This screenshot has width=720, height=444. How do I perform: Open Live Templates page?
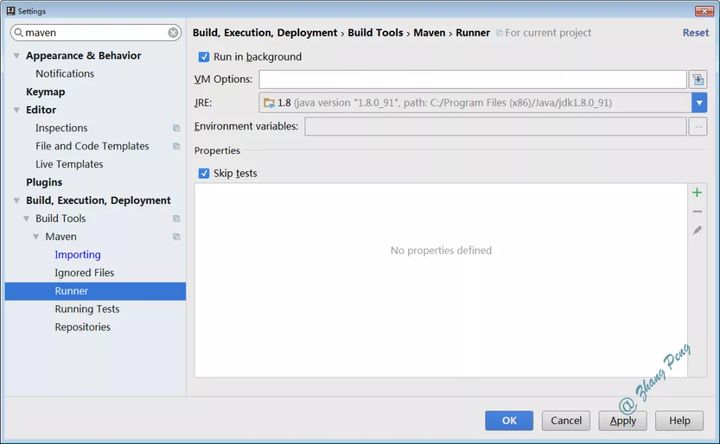[x=69, y=164]
